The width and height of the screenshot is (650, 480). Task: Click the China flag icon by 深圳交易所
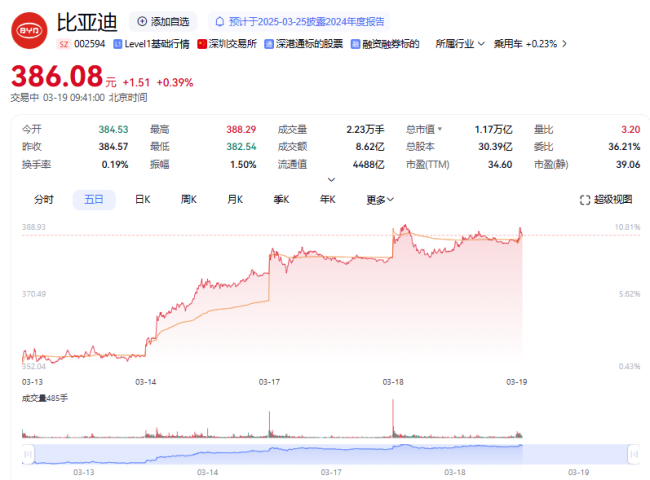tap(202, 44)
